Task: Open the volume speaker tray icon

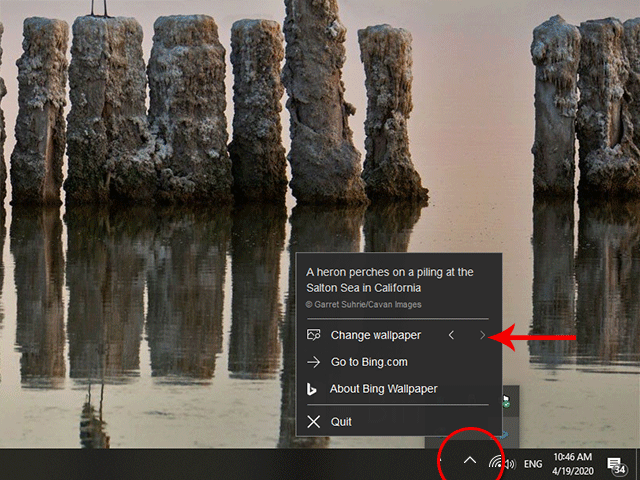Action: [510, 464]
